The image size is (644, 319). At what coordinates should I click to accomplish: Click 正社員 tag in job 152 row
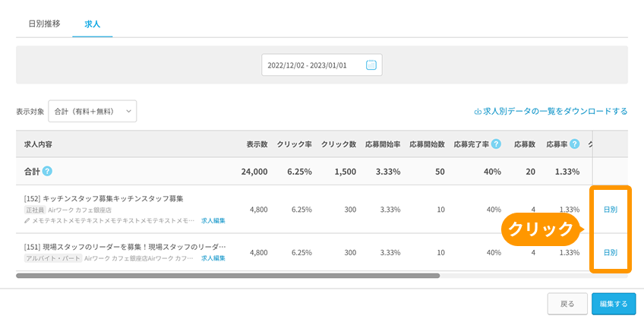click(34, 210)
